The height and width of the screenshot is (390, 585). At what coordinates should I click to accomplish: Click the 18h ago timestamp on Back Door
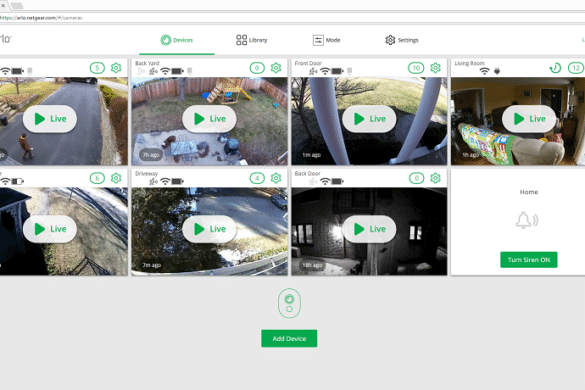tap(312, 265)
